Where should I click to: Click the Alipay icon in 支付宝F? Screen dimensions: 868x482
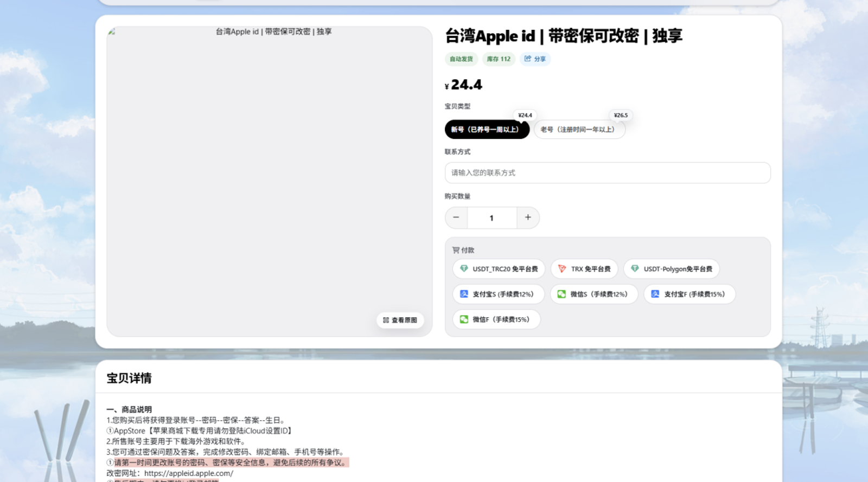click(655, 294)
